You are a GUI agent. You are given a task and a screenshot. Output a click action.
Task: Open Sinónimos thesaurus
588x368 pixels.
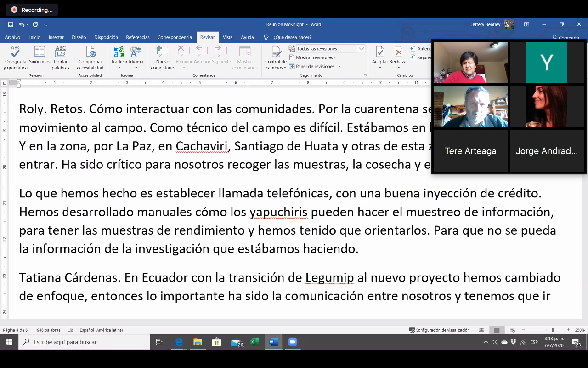[40, 57]
